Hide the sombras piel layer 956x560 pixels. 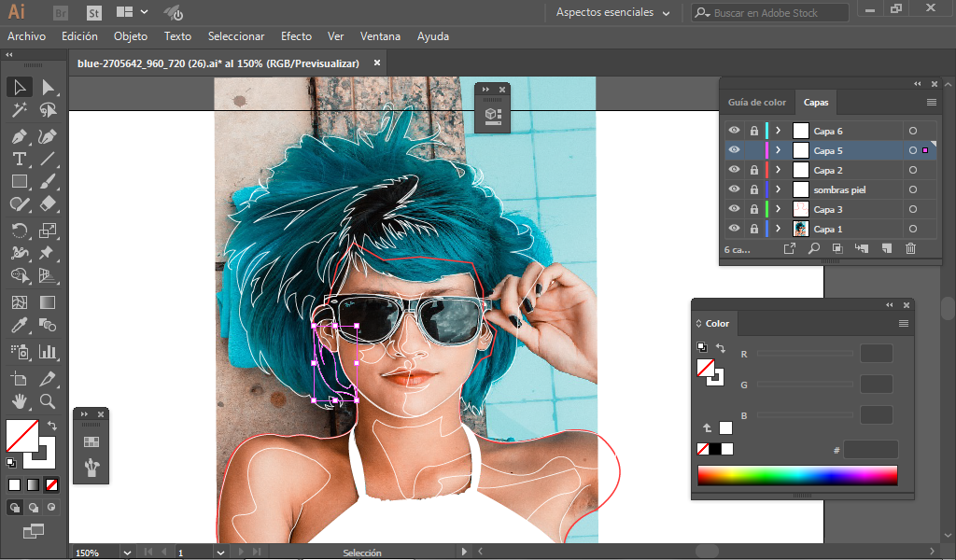734,189
